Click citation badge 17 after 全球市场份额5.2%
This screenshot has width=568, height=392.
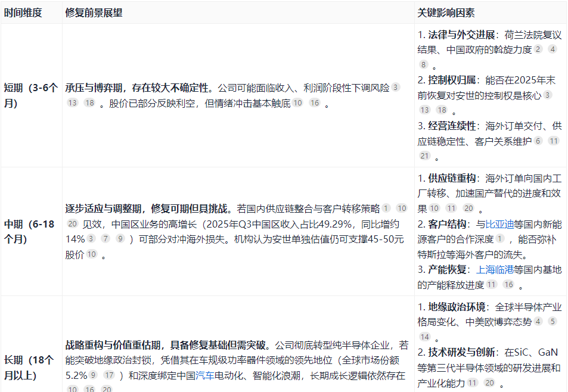108,375
